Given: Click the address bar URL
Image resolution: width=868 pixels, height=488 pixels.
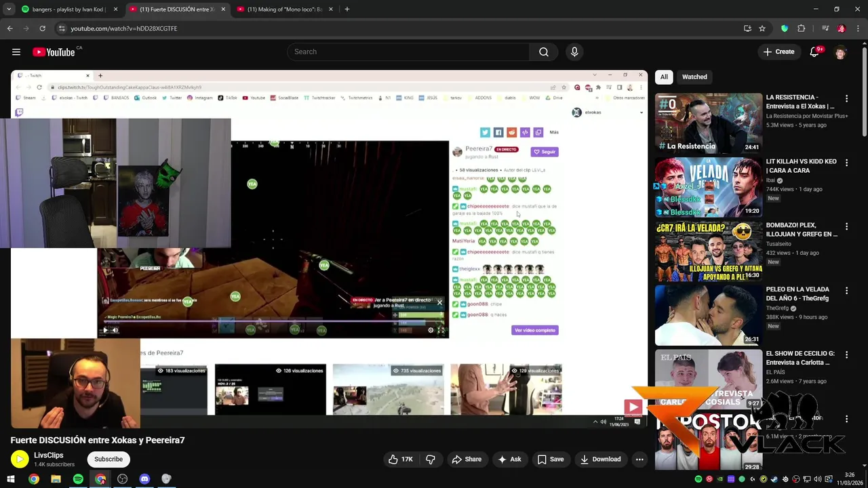Looking at the screenshot, I should tap(123, 28).
